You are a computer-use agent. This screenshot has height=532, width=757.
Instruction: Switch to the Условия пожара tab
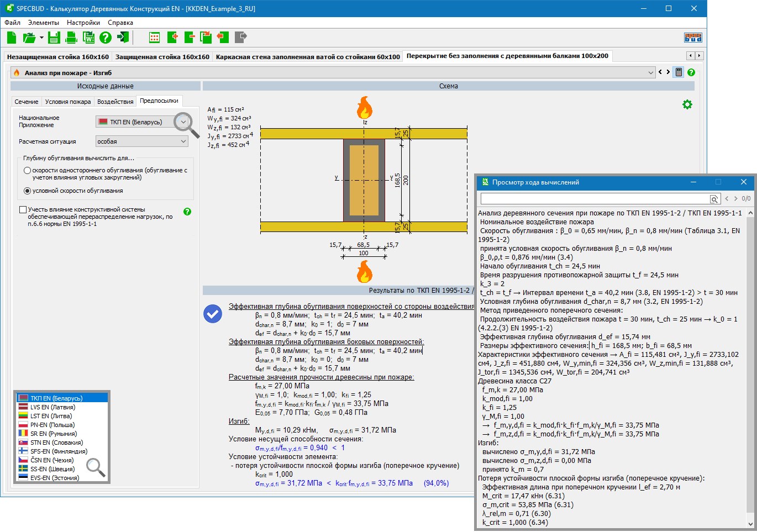click(68, 102)
